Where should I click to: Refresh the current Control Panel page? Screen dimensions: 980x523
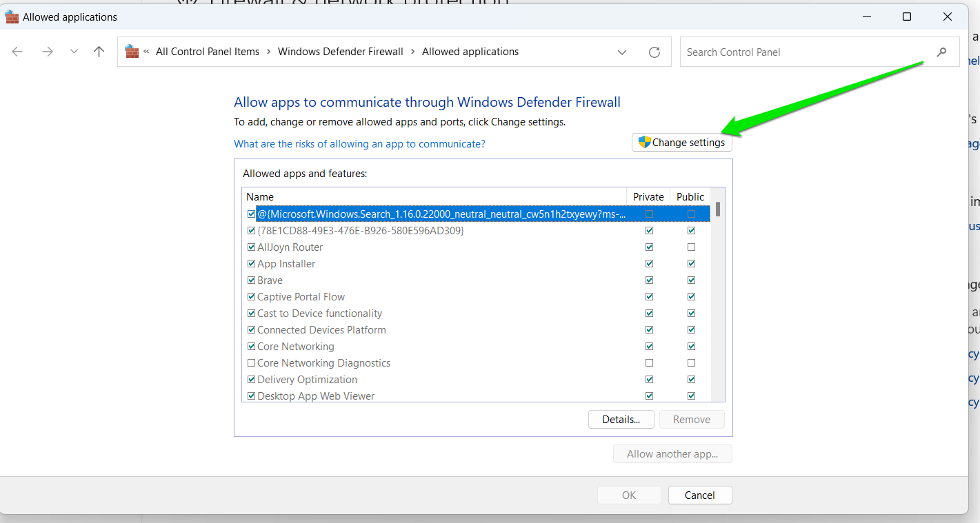654,52
